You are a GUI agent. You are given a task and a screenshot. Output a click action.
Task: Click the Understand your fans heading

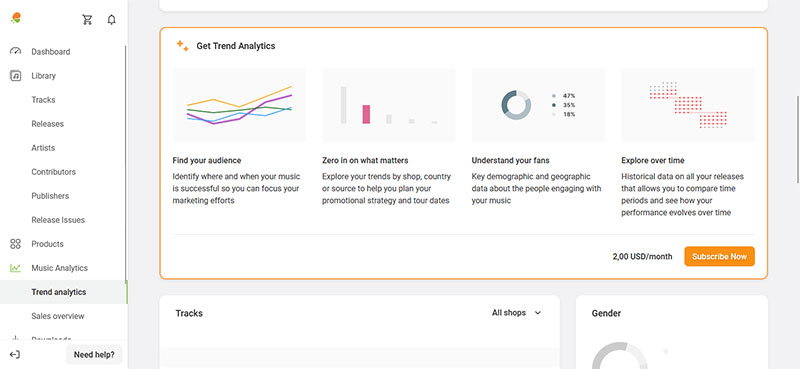coord(510,160)
